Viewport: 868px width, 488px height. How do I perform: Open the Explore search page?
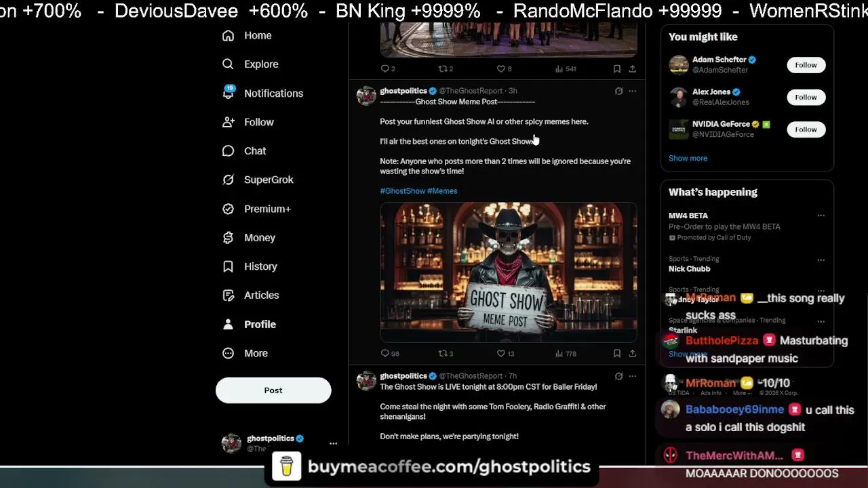250,64
